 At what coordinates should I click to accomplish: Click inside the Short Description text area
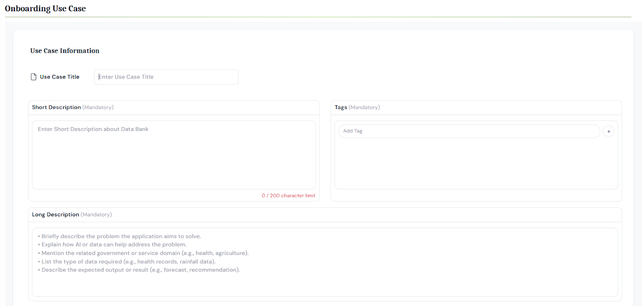click(174, 155)
